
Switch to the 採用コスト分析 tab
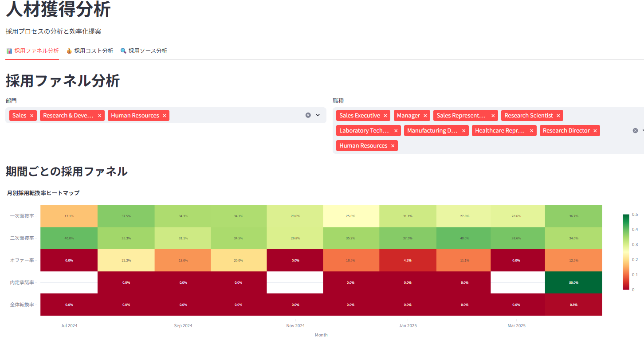pos(90,51)
